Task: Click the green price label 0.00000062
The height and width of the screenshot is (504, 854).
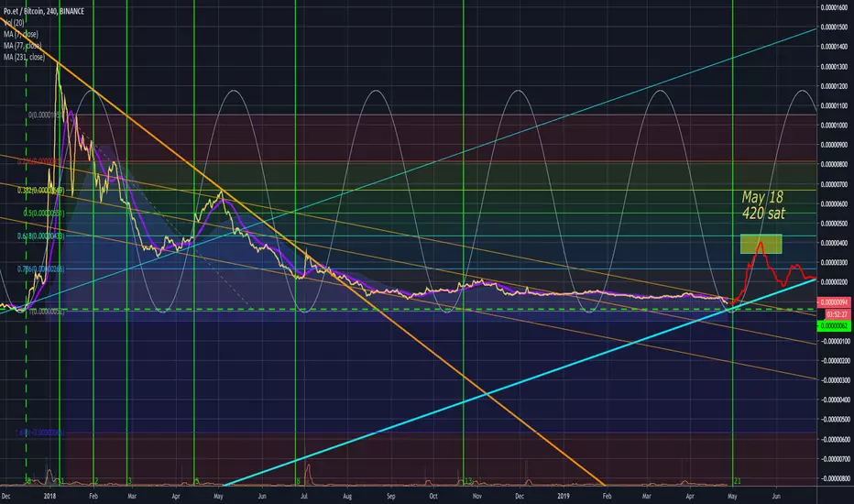Action: pos(833,326)
